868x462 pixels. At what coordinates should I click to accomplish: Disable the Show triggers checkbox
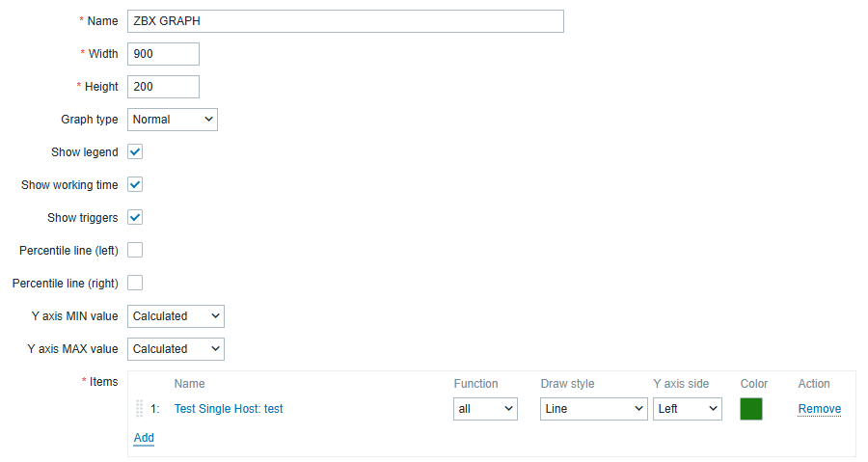pos(135,217)
